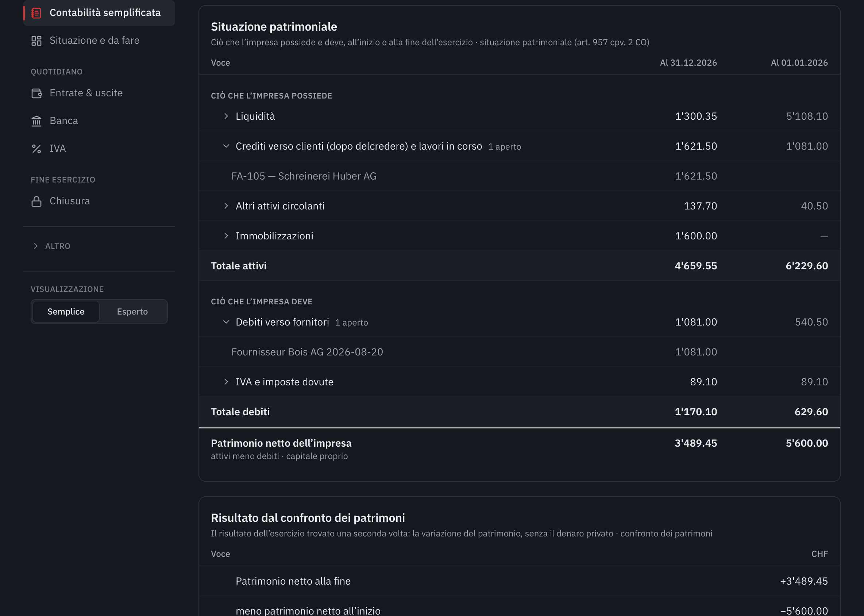
Task: Open Contabilità semplificata in the sidebar
Action: (99, 13)
